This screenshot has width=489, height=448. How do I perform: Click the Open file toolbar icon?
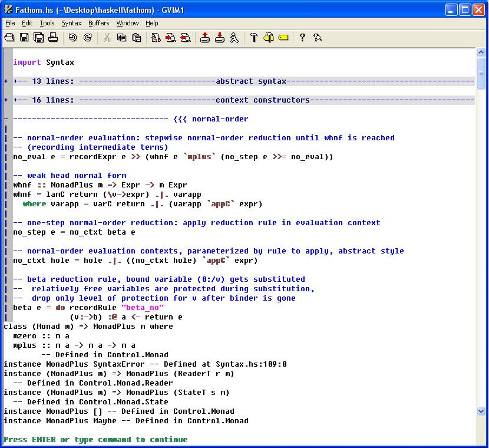tap(9, 38)
